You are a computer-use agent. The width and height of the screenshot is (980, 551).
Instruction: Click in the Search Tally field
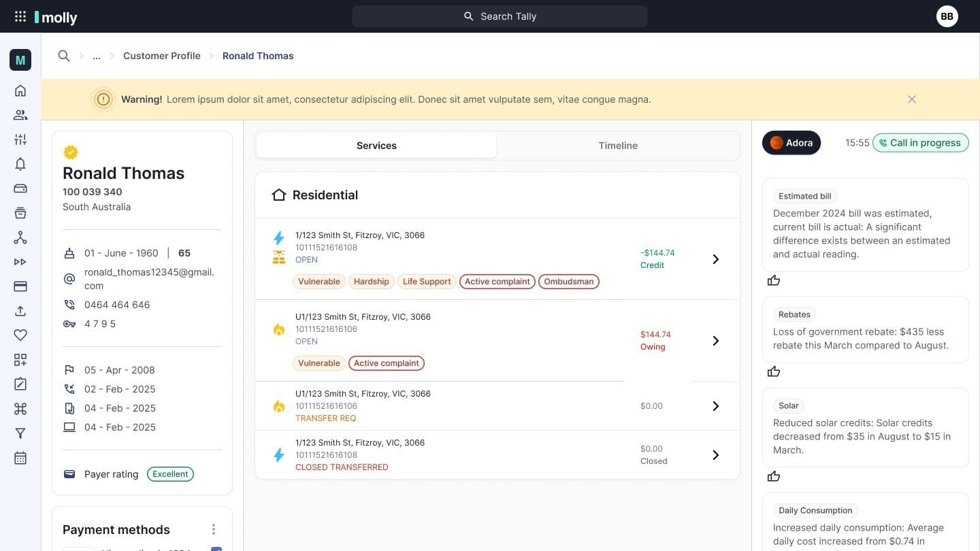tap(500, 16)
